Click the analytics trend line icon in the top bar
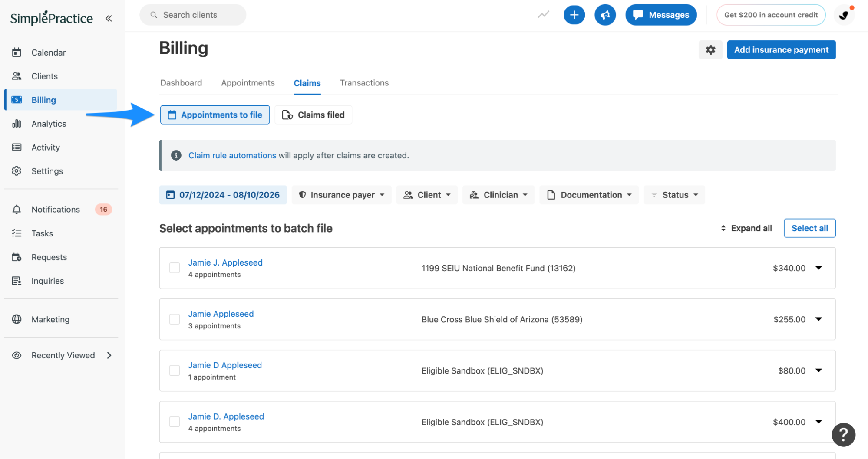Viewport: 868px width, 459px height. click(543, 15)
